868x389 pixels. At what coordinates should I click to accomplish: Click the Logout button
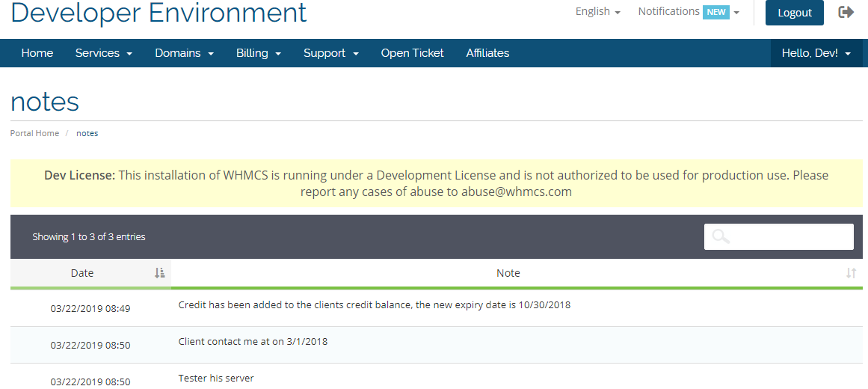click(795, 13)
